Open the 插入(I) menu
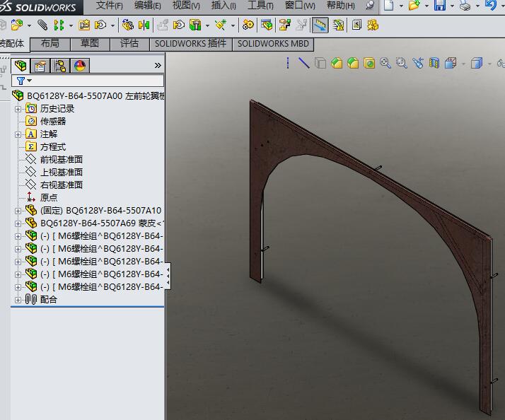This screenshot has height=420, width=505. [x=224, y=6]
